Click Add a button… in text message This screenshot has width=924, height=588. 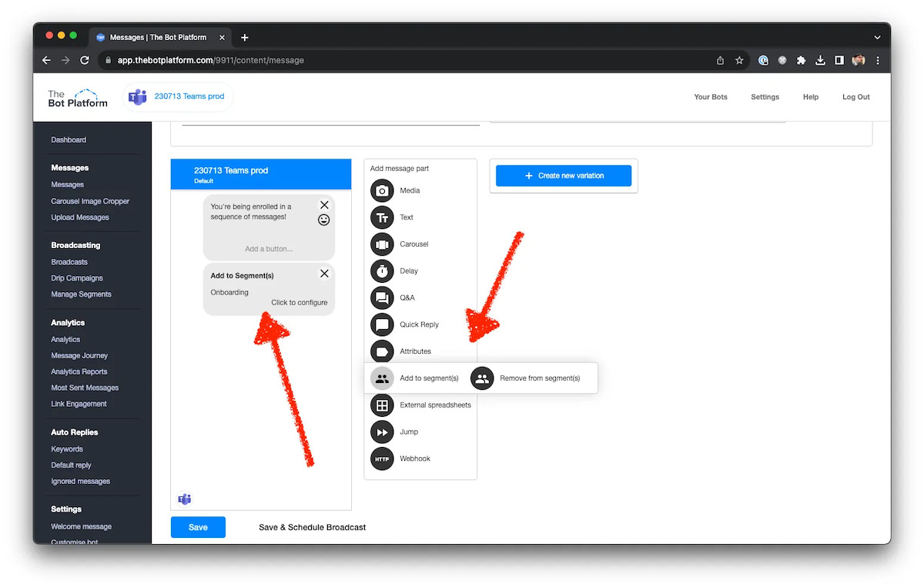[269, 249]
